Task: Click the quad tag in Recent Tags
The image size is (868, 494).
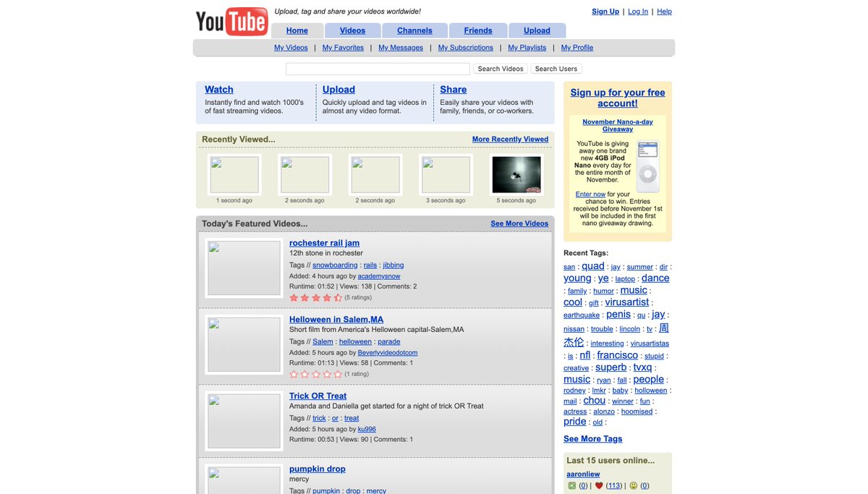Action: point(593,266)
